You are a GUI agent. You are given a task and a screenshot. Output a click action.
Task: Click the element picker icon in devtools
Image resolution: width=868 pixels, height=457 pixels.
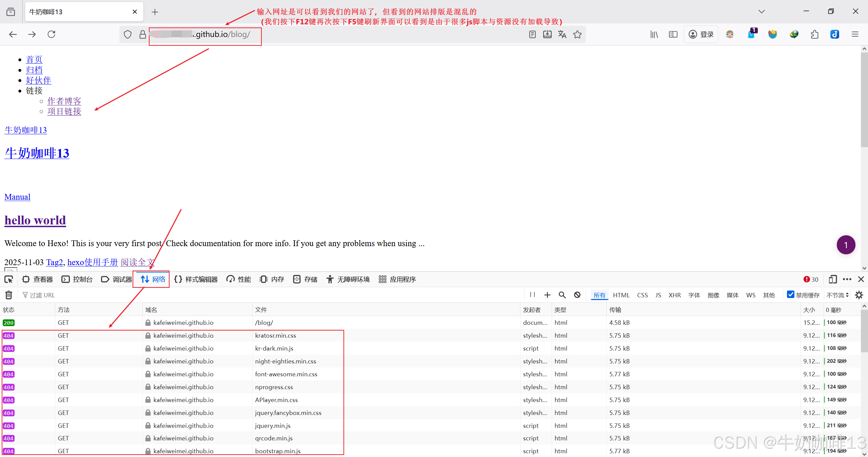click(8, 279)
